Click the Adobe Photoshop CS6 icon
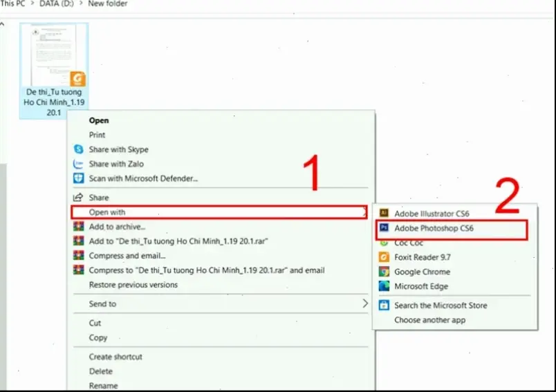The width and height of the screenshot is (556, 392). (x=384, y=228)
